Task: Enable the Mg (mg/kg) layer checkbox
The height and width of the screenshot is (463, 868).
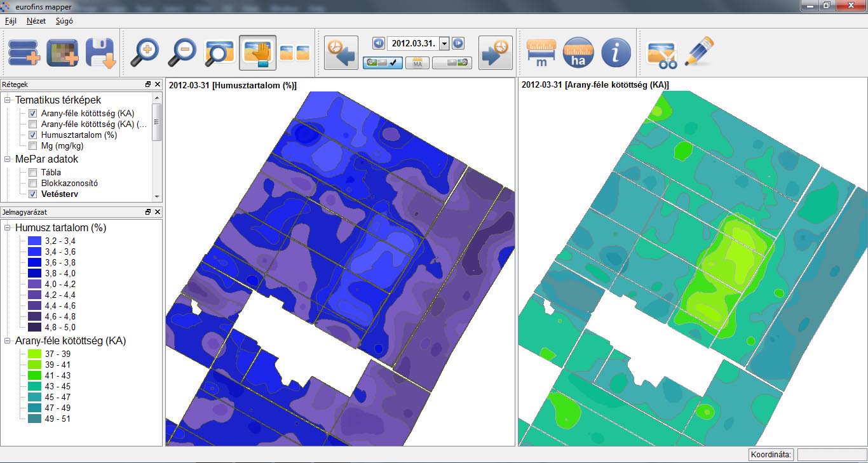Action: 33,146
